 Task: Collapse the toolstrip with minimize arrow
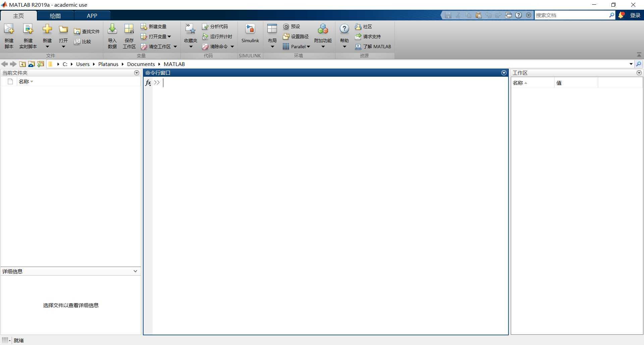tap(639, 55)
